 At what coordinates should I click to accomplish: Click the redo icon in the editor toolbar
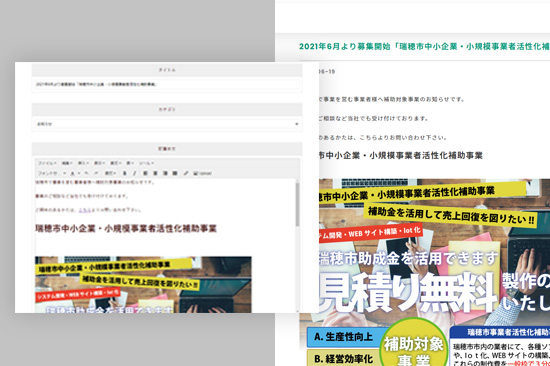click(x=96, y=173)
